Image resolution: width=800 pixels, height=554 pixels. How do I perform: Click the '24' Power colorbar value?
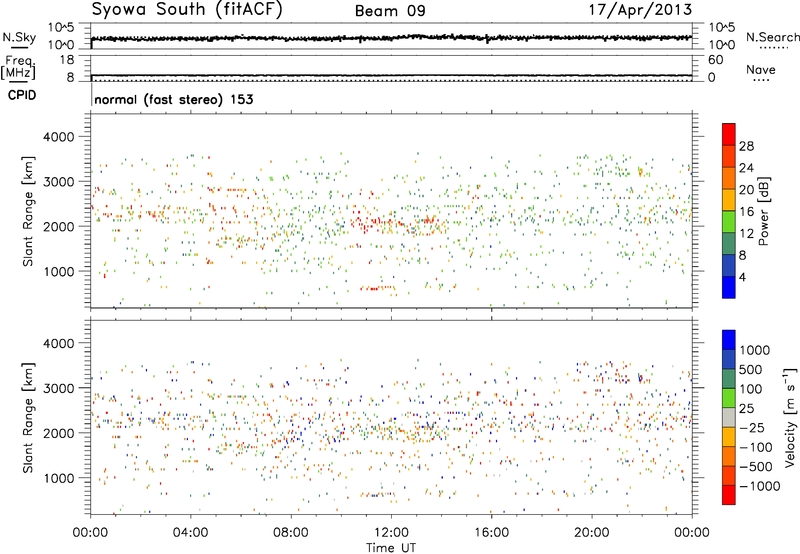(746, 168)
